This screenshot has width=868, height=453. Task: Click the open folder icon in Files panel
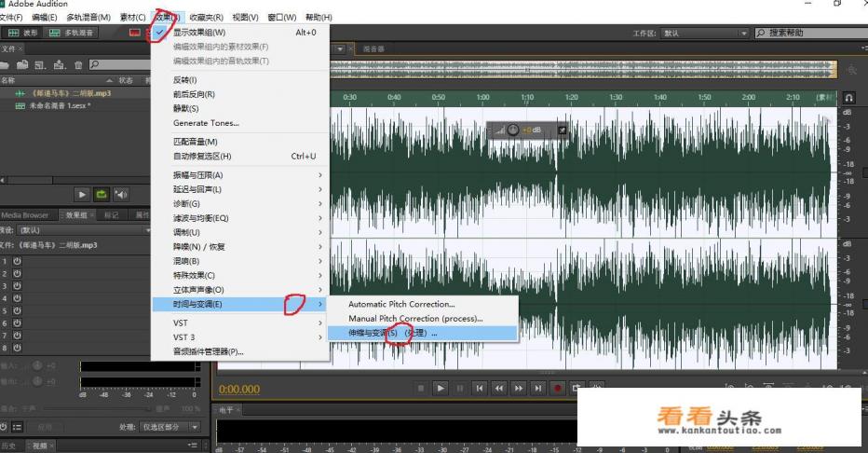(6, 65)
